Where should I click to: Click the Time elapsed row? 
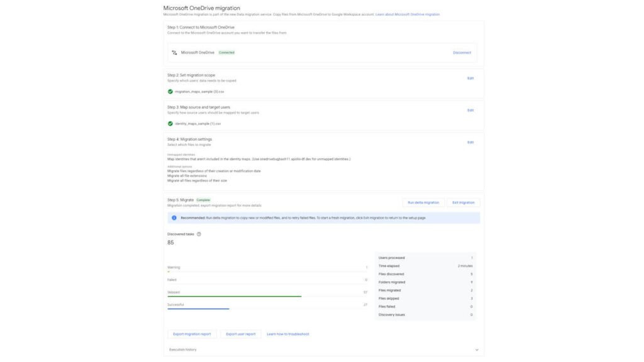coord(426,266)
